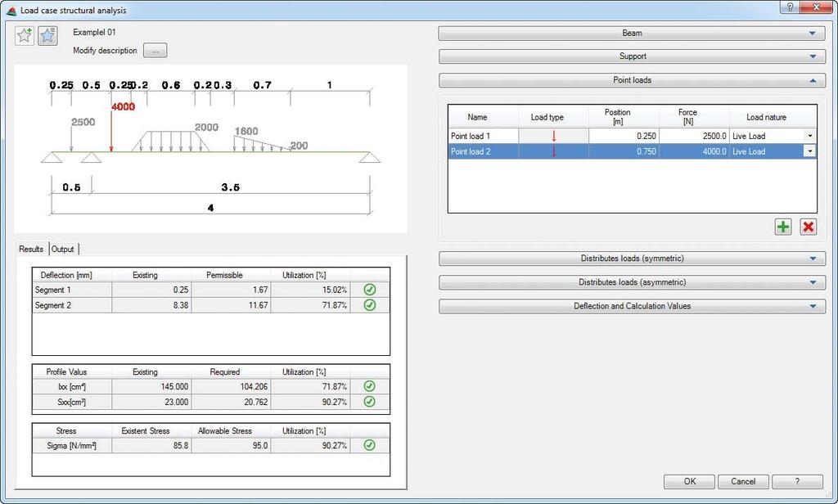
Task: Collapse the Point loads section
Action: point(632,80)
